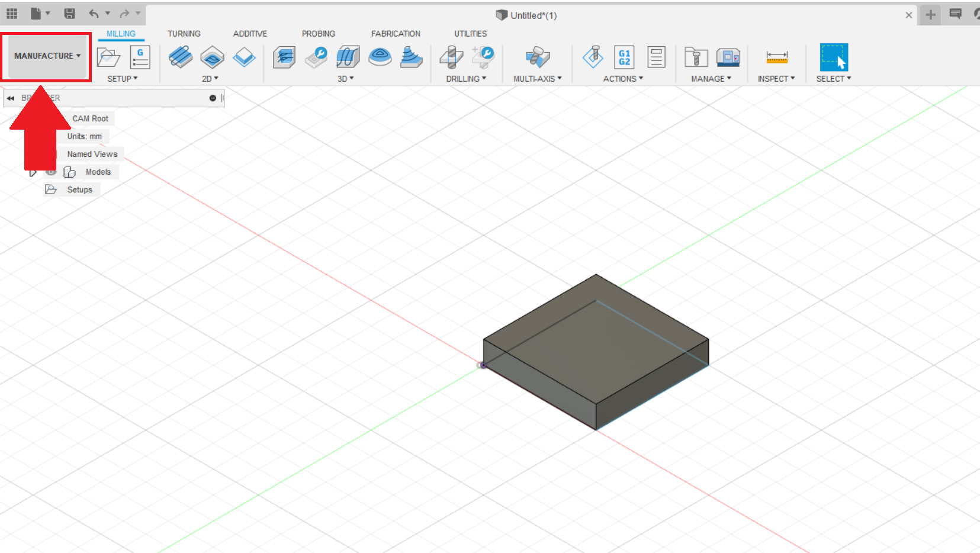This screenshot has height=553, width=980.
Task: Activate the Measure tool
Action: (x=777, y=57)
